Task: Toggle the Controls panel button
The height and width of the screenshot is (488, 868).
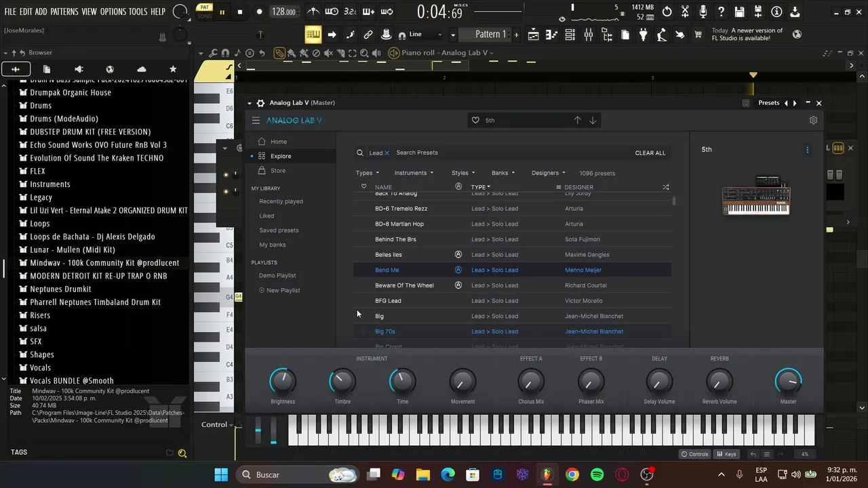Action: click(x=694, y=454)
